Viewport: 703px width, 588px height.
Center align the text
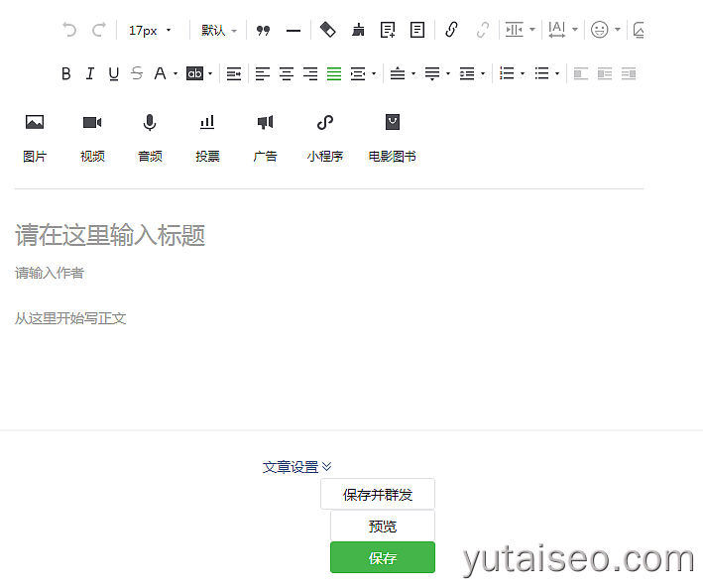287,73
